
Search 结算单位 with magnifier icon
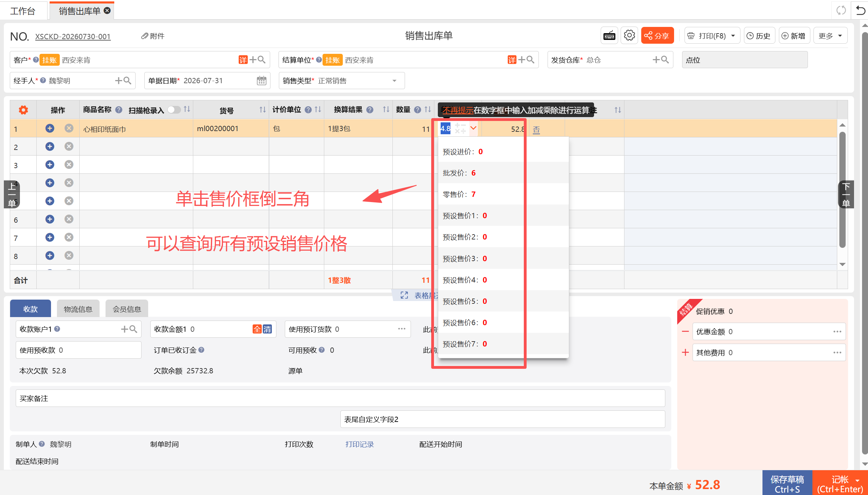coord(530,60)
